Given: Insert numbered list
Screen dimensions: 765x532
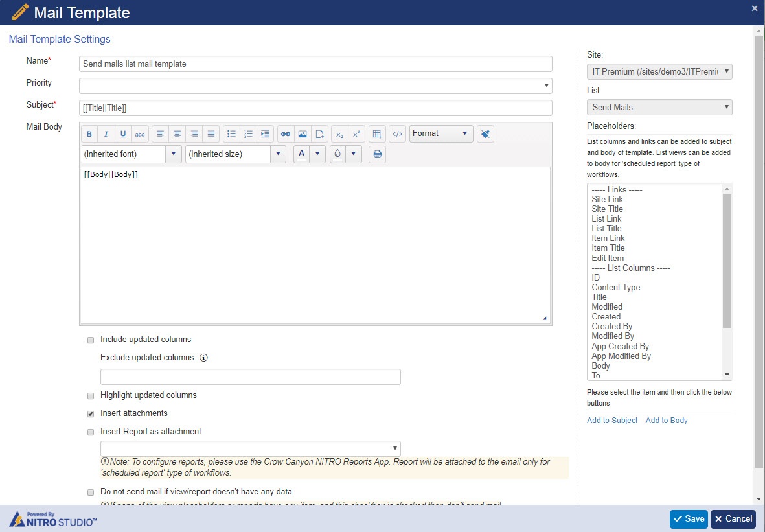Looking at the screenshot, I should pyautogui.click(x=248, y=134).
